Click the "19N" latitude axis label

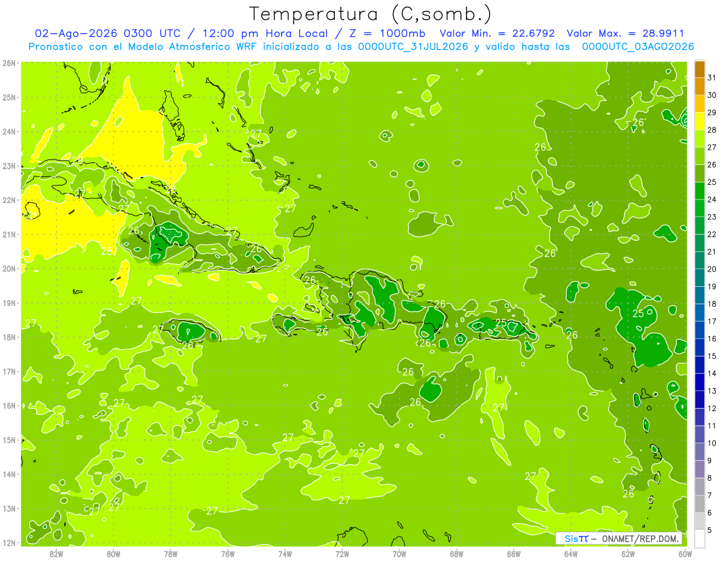(10, 303)
